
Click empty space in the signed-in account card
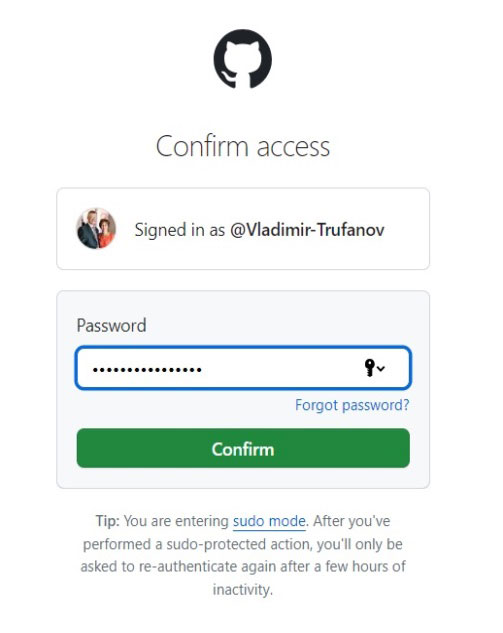(406, 250)
